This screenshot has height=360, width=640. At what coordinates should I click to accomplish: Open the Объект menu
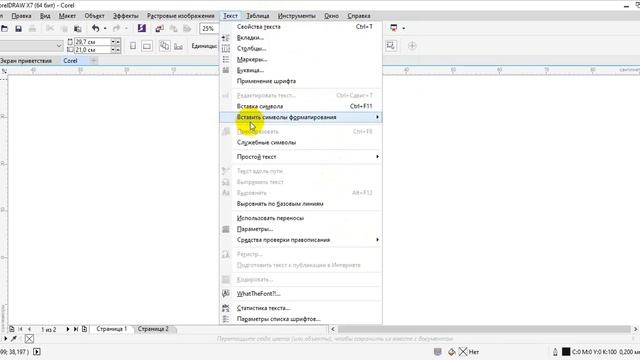point(95,16)
